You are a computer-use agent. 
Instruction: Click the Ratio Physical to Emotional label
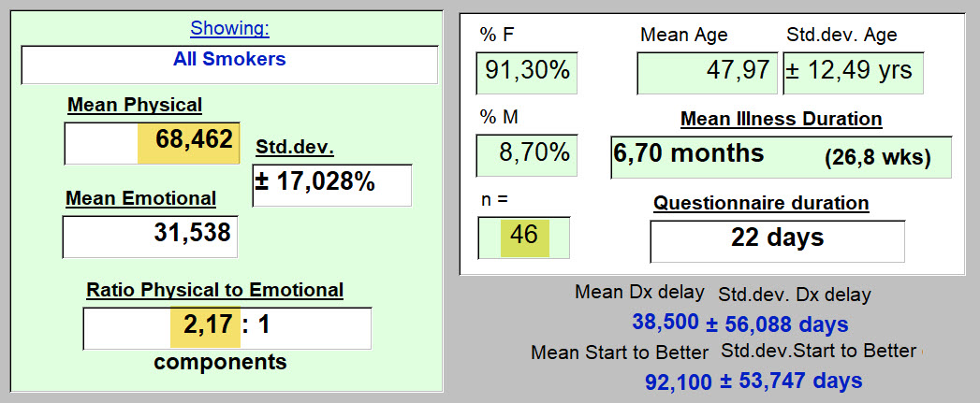click(x=214, y=290)
